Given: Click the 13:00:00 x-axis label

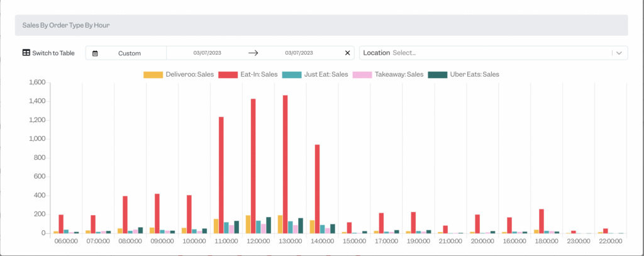Looking at the screenshot, I should click(291, 241).
